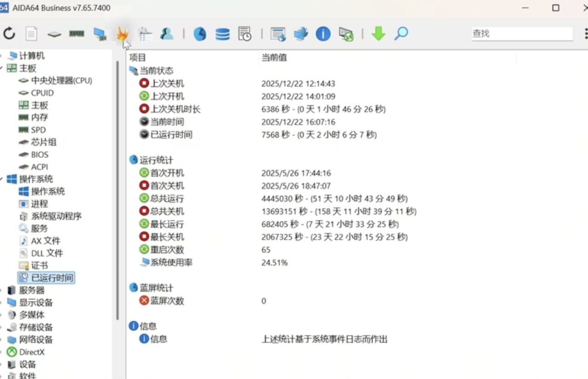This screenshot has height=379, width=588.
Task: Select the 最长运行 row label
Action: 167,224
